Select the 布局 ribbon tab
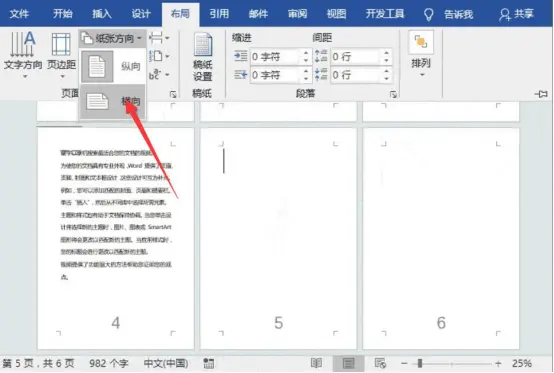The height and width of the screenshot is (373, 554). pos(180,14)
